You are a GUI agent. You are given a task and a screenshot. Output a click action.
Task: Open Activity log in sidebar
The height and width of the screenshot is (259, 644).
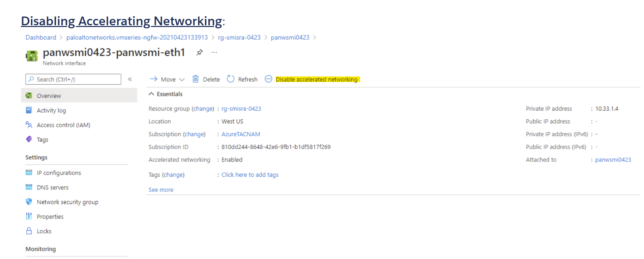pyautogui.click(x=51, y=110)
